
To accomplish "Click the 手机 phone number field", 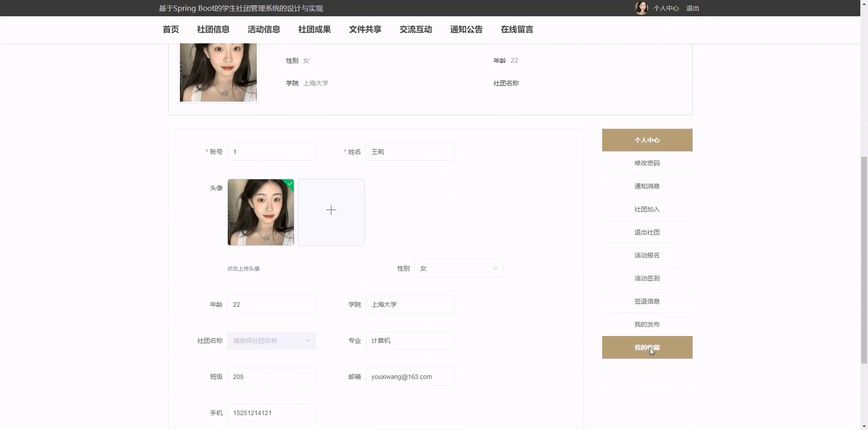I will pyautogui.click(x=271, y=412).
